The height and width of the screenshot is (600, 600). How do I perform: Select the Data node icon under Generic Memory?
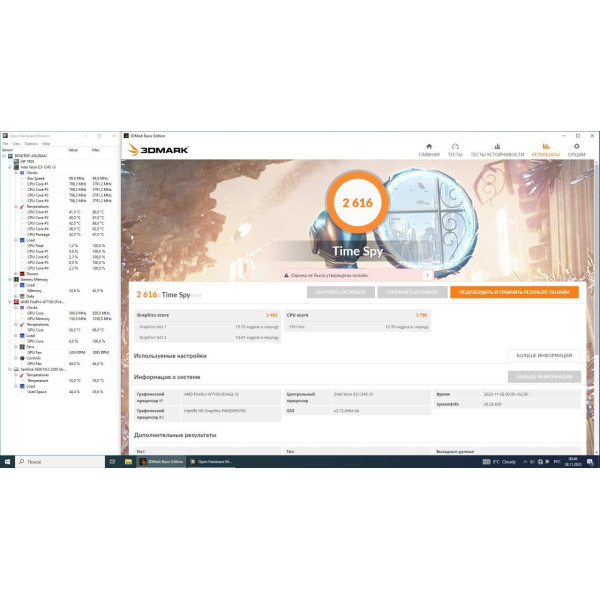click(x=22, y=296)
